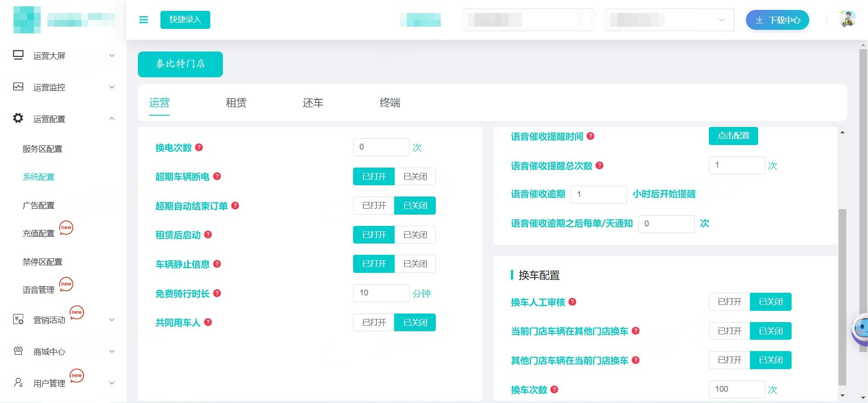Image resolution: width=868 pixels, height=403 pixels.
Task: Click the 营销活动 sidebar icon
Action: click(18, 319)
